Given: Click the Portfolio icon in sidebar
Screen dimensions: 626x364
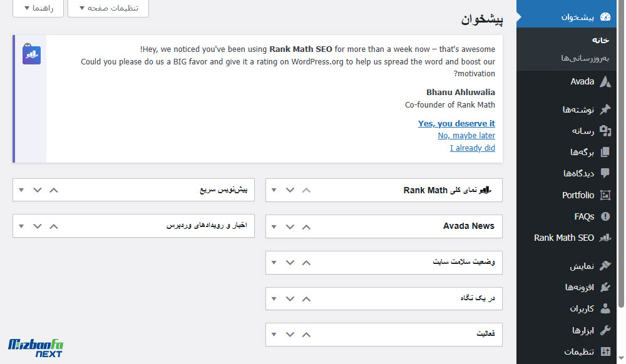Looking at the screenshot, I should [605, 195].
